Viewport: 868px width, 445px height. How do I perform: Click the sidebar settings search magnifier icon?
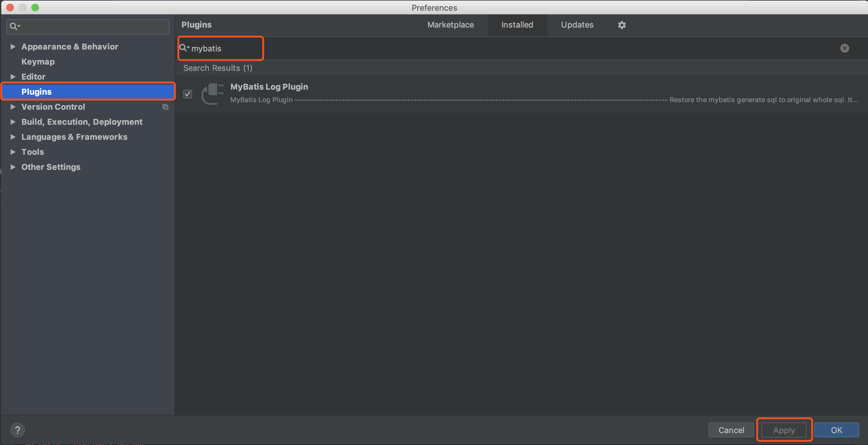(x=14, y=26)
